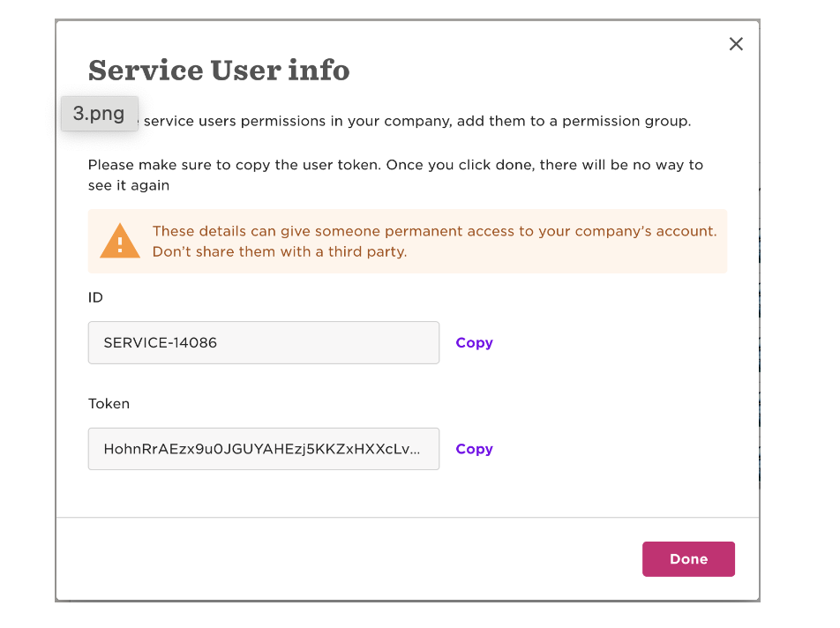Click the warning banner message text
The width and height of the screenshot is (840, 628).
(x=432, y=241)
